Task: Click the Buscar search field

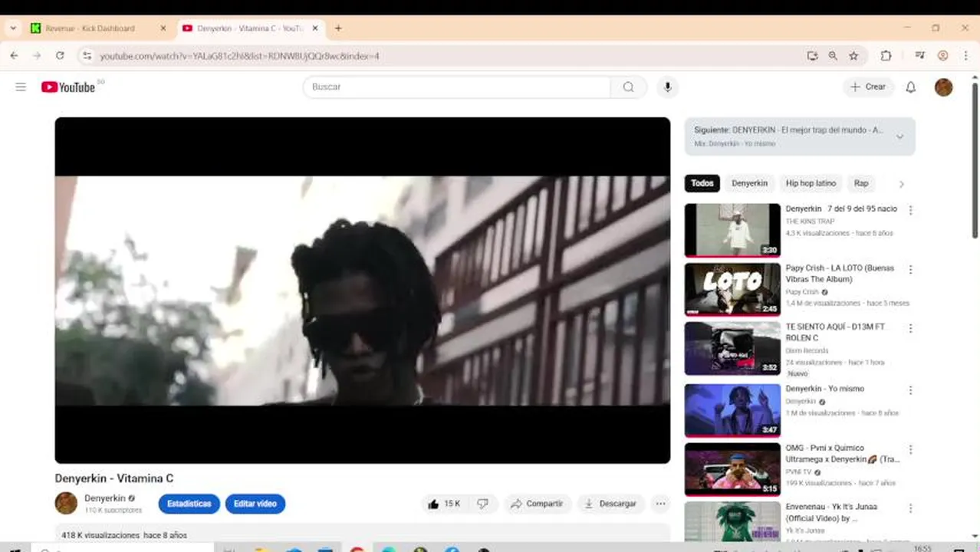Action: (x=457, y=87)
